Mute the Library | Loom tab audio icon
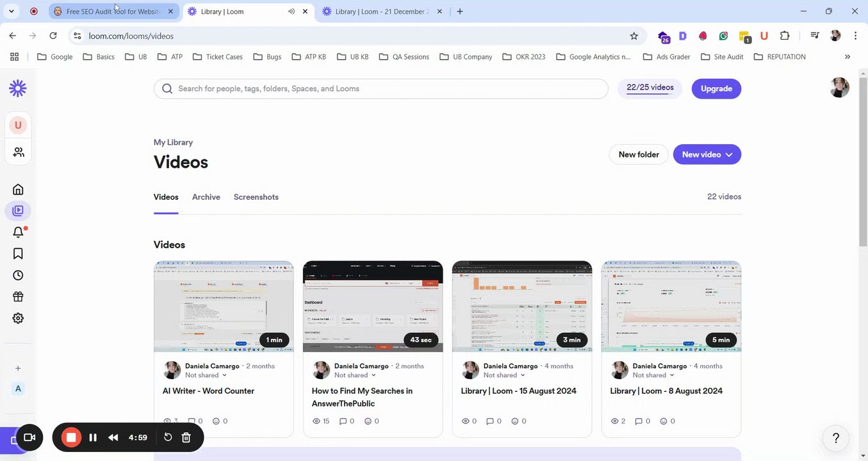This screenshot has height=461, width=868. pos(291,11)
